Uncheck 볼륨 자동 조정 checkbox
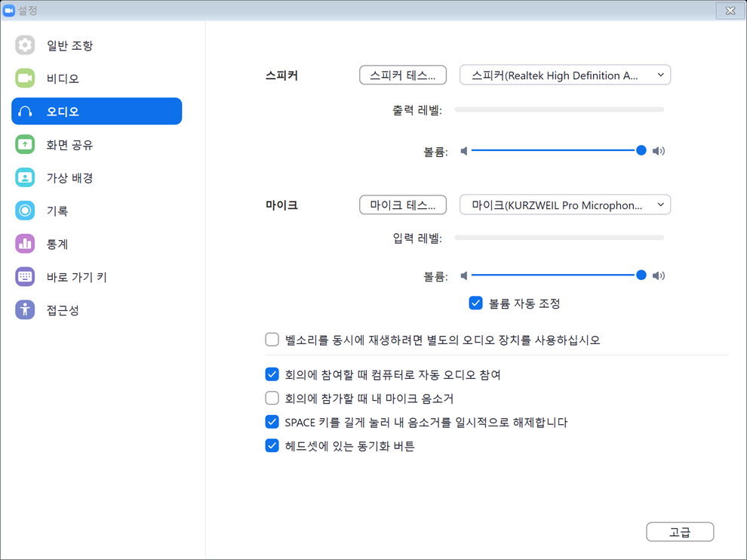Screen dimensions: 747x560 pos(475,303)
